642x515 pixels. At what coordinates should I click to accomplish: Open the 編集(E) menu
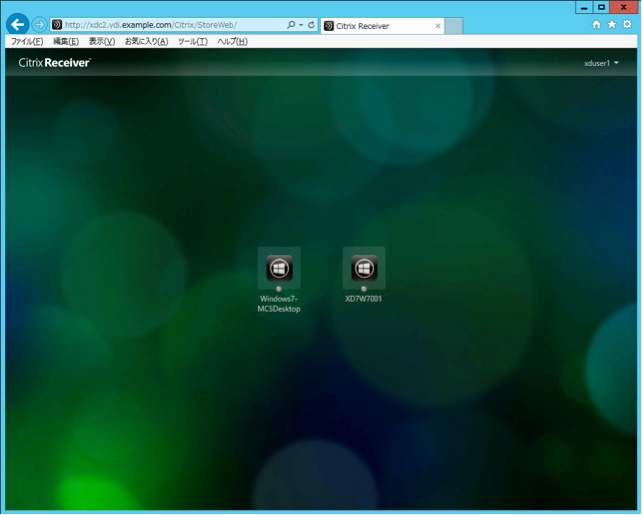(66, 41)
